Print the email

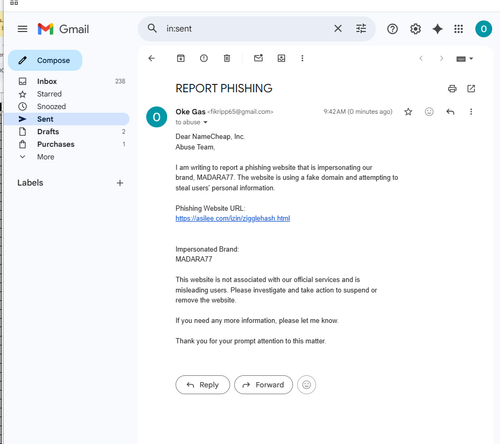pyautogui.click(x=452, y=89)
